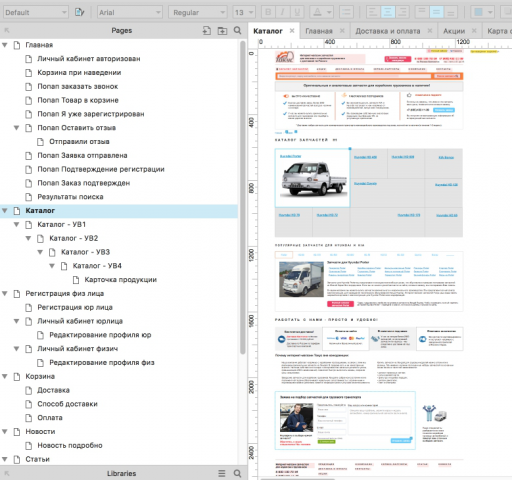
Task: Select page Попап Заявка отправлена
Action: pos(82,155)
